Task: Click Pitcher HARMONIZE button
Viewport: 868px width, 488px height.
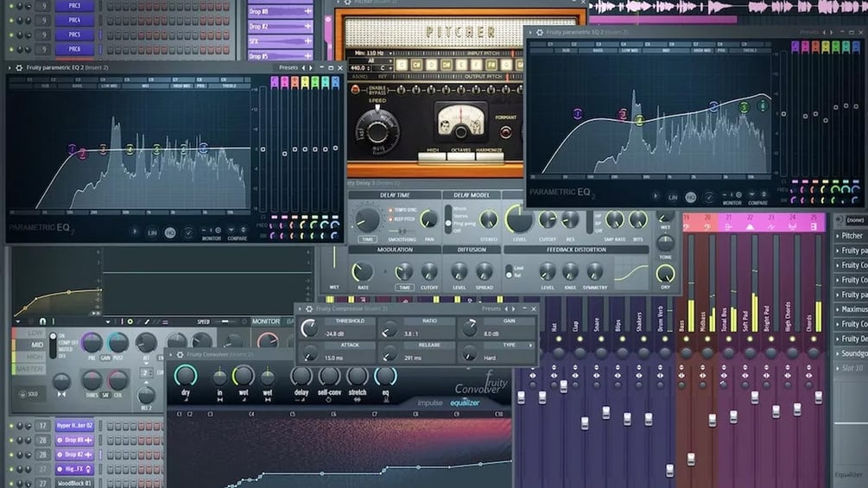Action: pos(490,156)
